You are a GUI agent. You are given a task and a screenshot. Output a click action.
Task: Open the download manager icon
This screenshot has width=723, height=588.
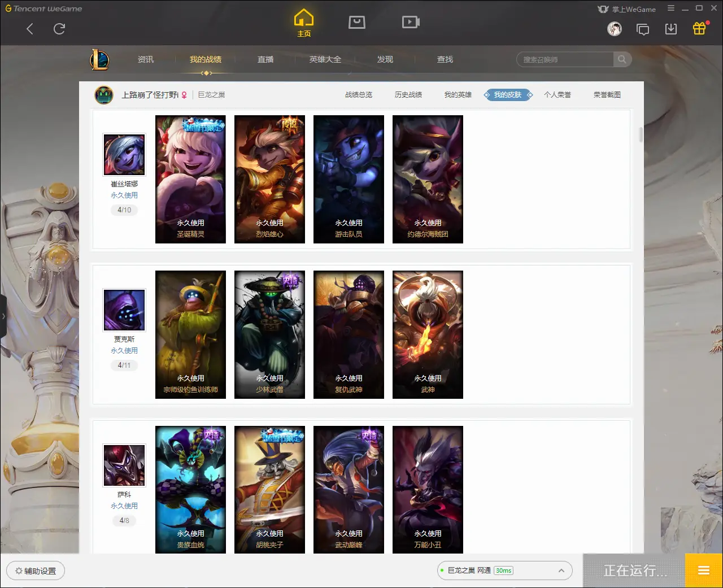671,29
